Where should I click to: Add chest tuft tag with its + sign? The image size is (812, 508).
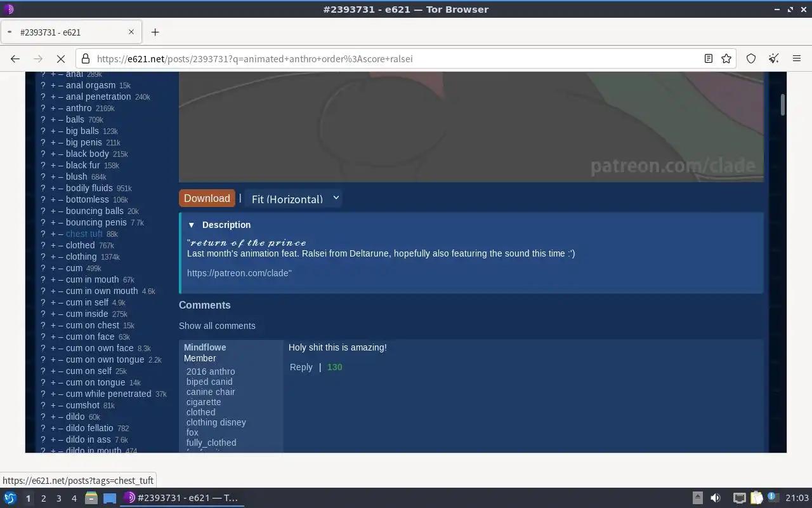click(x=53, y=234)
